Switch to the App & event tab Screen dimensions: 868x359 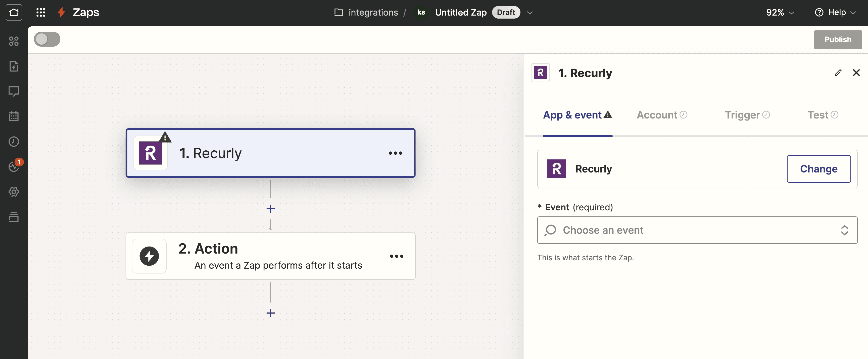(x=577, y=115)
